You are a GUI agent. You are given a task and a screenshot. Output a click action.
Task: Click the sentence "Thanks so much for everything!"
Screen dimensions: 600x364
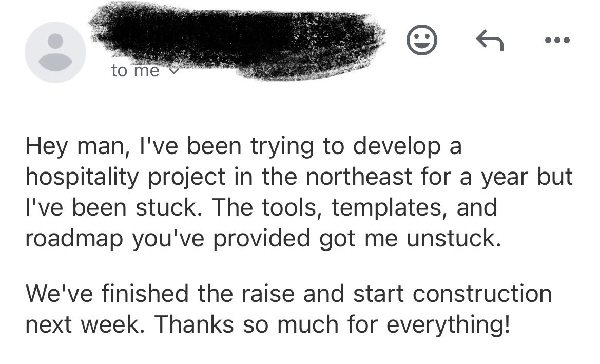pyautogui.click(x=332, y=325)
